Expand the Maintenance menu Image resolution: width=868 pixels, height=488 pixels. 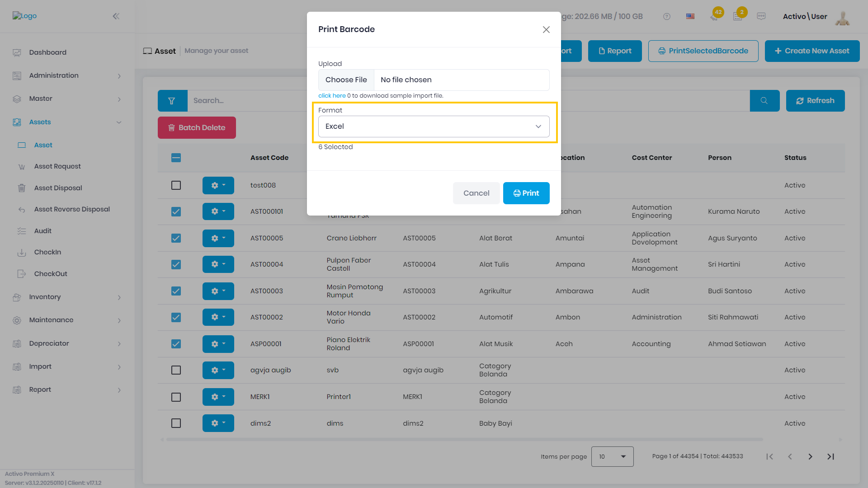(67, 320)
